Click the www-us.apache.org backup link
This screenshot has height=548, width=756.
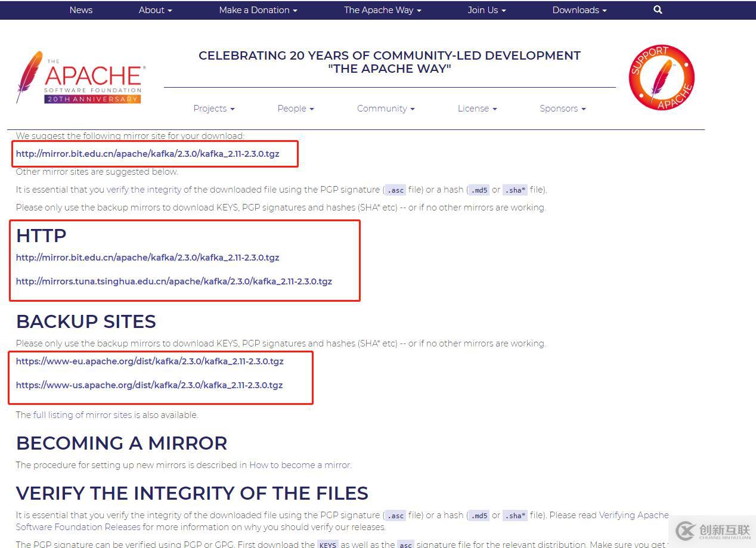pyautogui.click(x=150, y=385)
